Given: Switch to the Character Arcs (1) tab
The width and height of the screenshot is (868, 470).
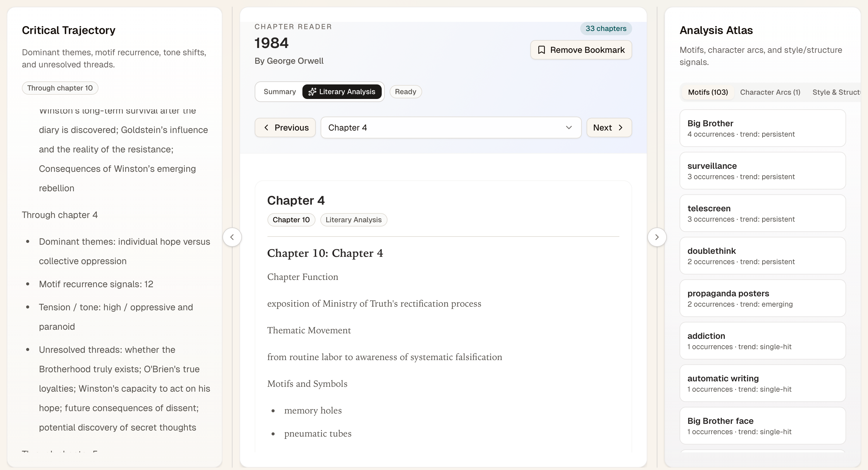Looking at the screenshot, I should 770,92.
